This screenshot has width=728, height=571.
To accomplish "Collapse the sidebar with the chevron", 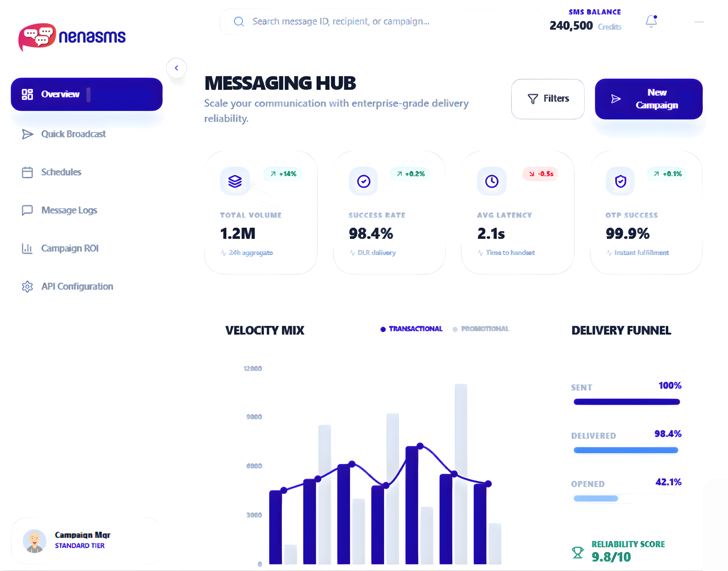I will pyautogui.click(x=177, y=68).
